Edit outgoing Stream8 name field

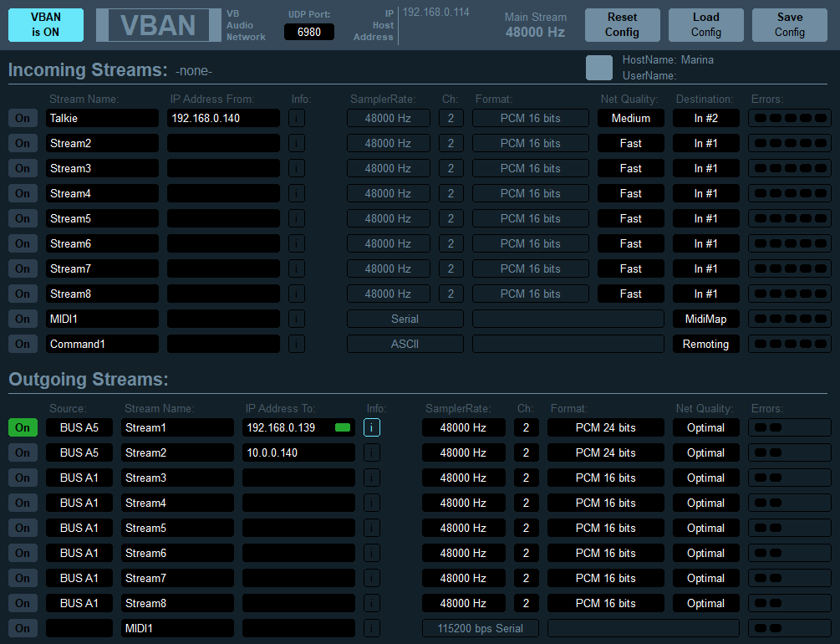tap(177, 603)
